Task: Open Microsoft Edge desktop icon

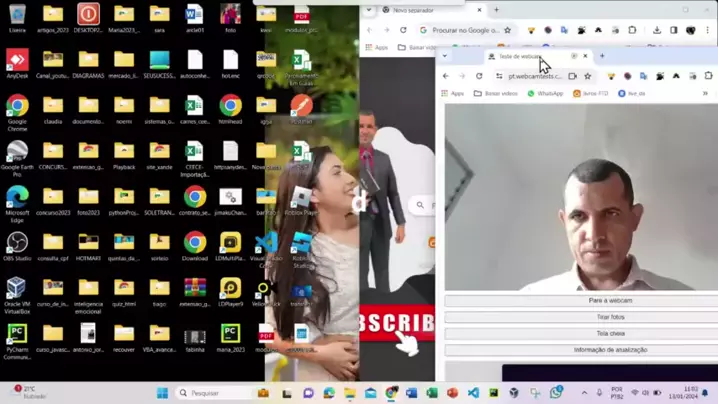Action: click(x=17, y=198)
